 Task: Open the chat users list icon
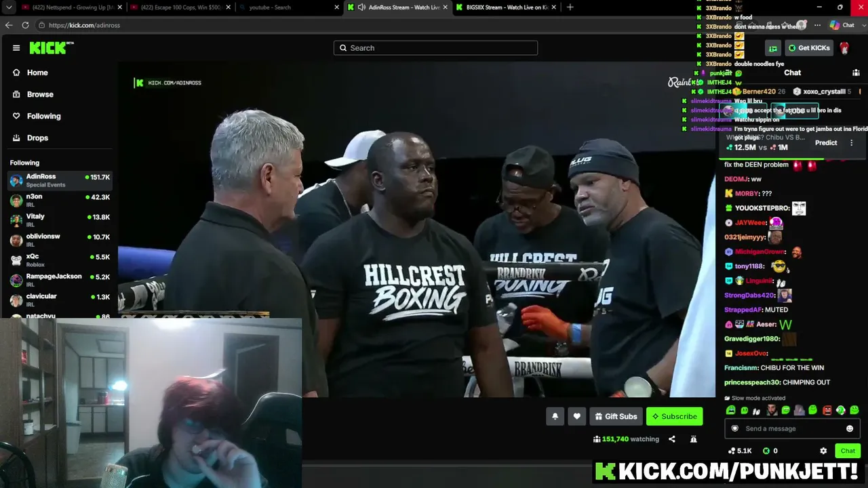[x=856, y=73]
